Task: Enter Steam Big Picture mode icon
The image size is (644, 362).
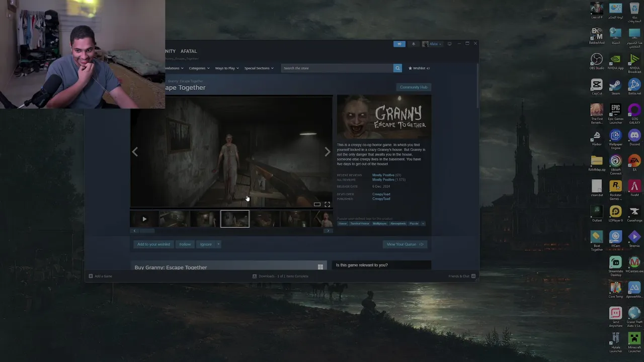Action: tap(450, 44)
